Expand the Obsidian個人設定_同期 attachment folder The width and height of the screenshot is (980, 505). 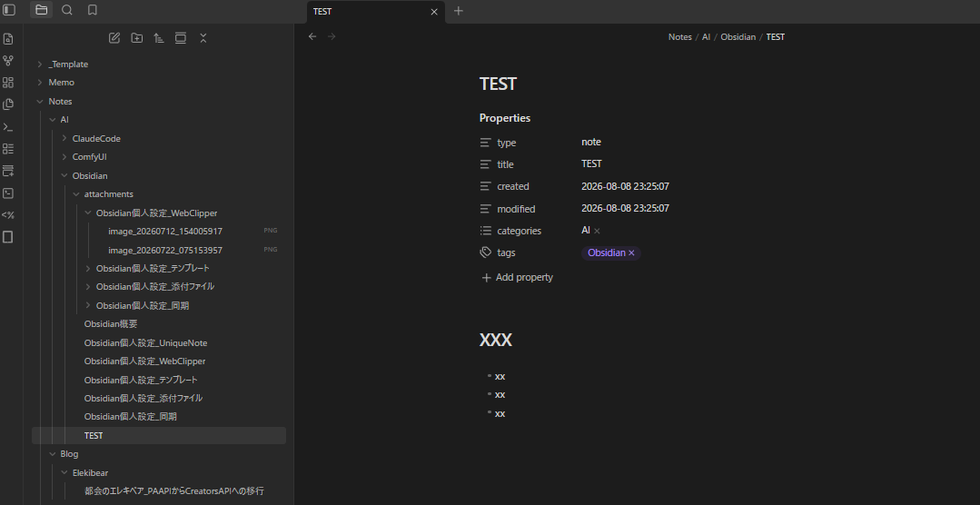tap(88, 305)
